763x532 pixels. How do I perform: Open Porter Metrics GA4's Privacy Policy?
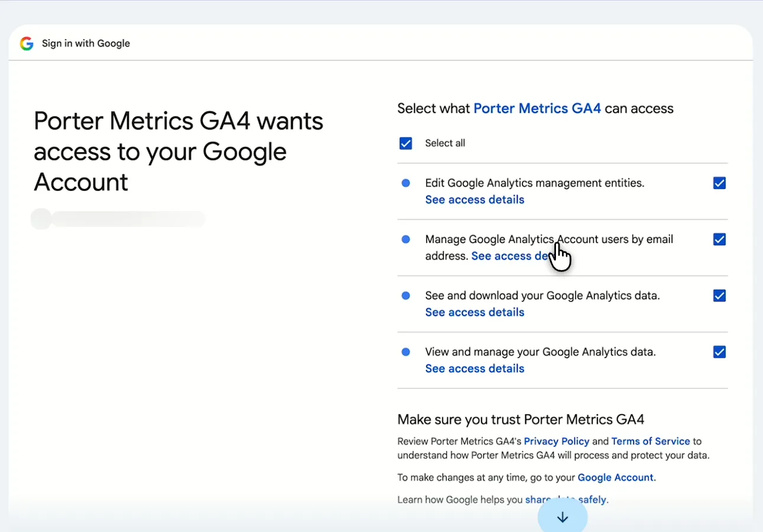[x=557, y=441]
